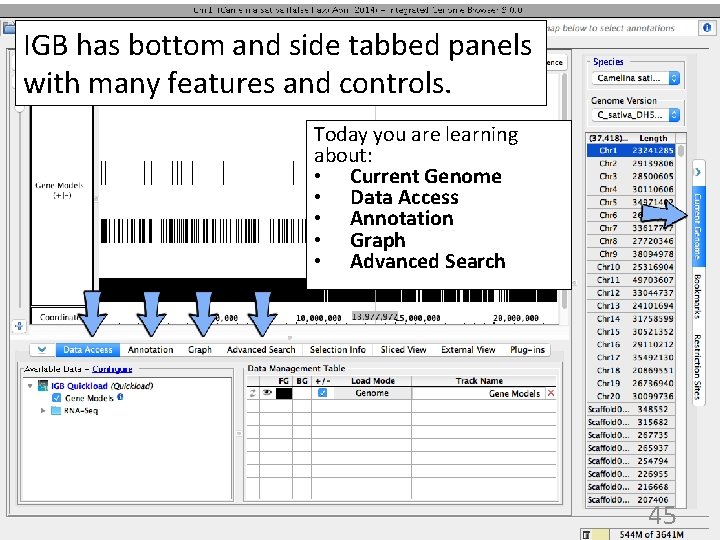The height and width of the screenshot is (540, 720).
Task: Click the 10,000,000 coordinate axis label
Action: 319,318
